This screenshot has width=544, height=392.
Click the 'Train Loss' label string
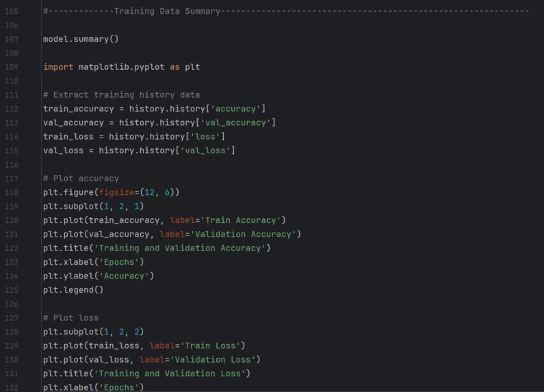pyautogui.click(x=210, y=346)
